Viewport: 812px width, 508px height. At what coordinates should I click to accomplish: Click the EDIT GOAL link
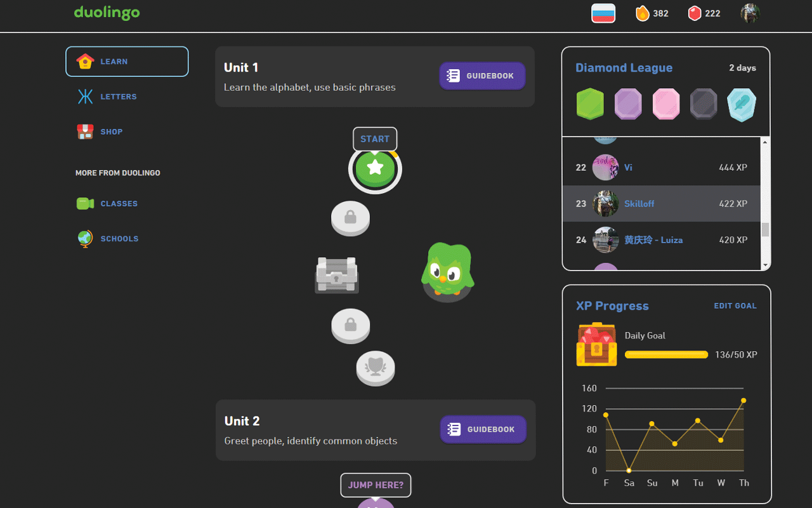click(x=735, y=306)
